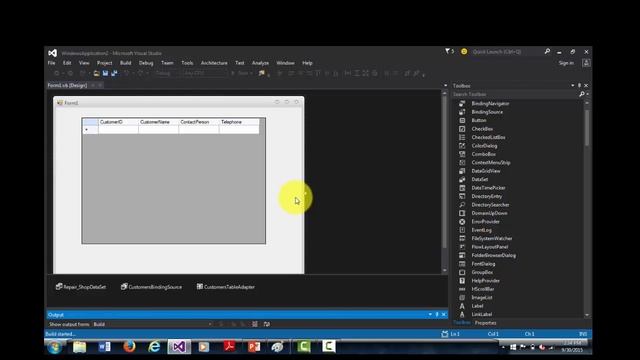This screenshot has height=360, width=640.
Task: Pick the BindingSource control in Toolbox
Action: [x=487, y=112]
